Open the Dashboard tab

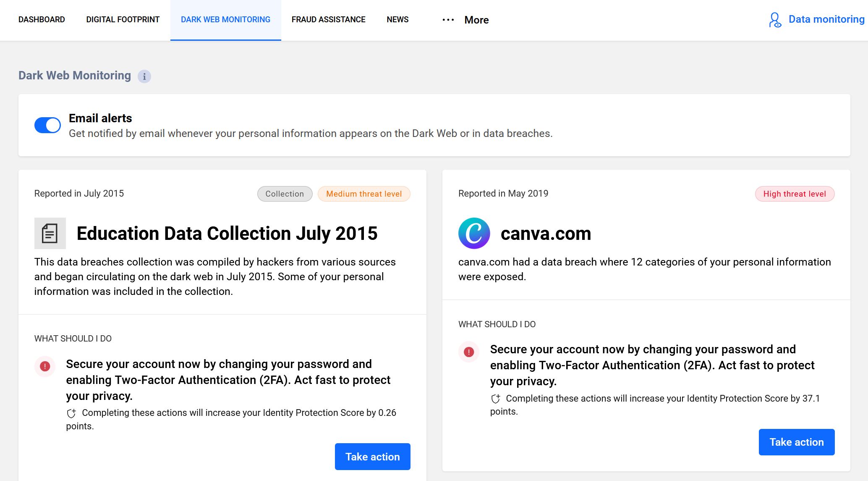(x=42, y=20)
